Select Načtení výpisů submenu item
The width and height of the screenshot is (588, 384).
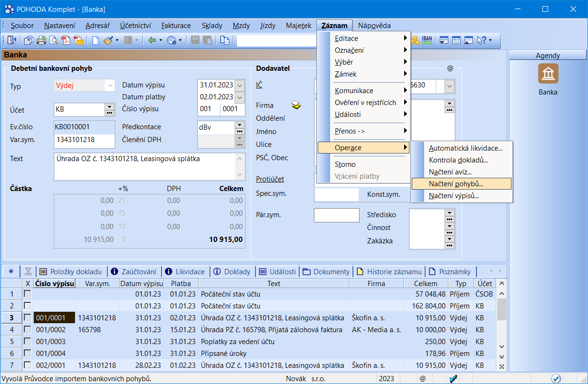[x=462, y=195]
